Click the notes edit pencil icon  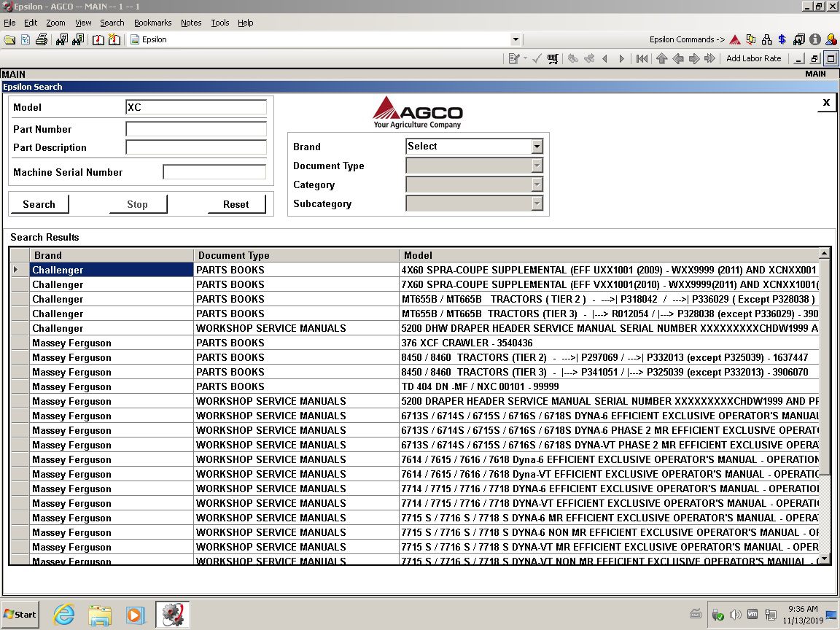[x=514, y=58]
